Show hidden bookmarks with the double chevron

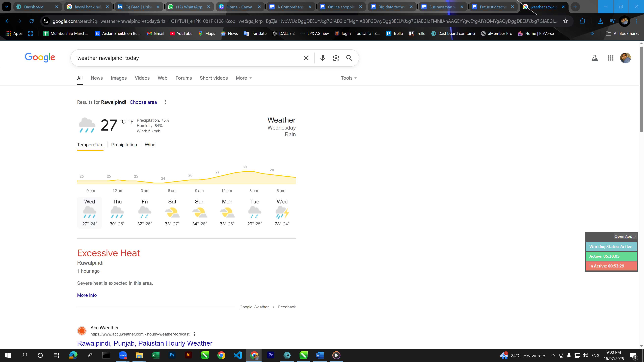tap(592, 34)
